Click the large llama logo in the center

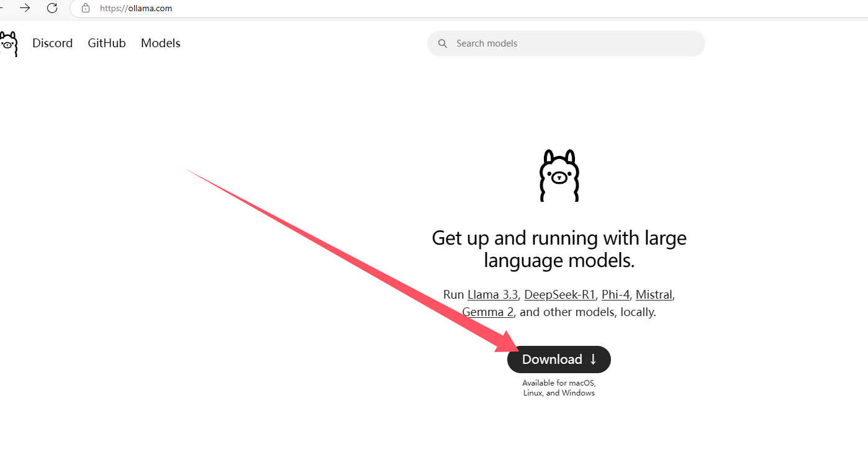(x=559, y=175)
